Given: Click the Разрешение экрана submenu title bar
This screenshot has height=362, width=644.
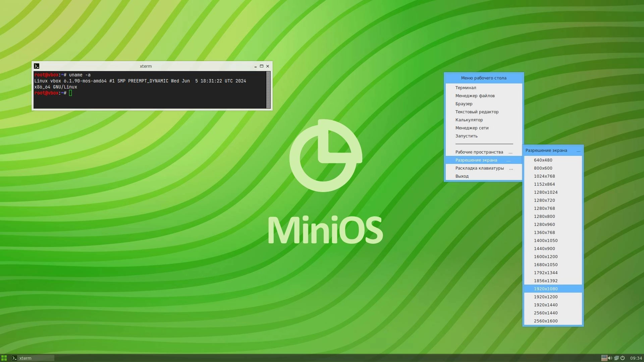Looking at the screenshot, I should click(553, 150).
